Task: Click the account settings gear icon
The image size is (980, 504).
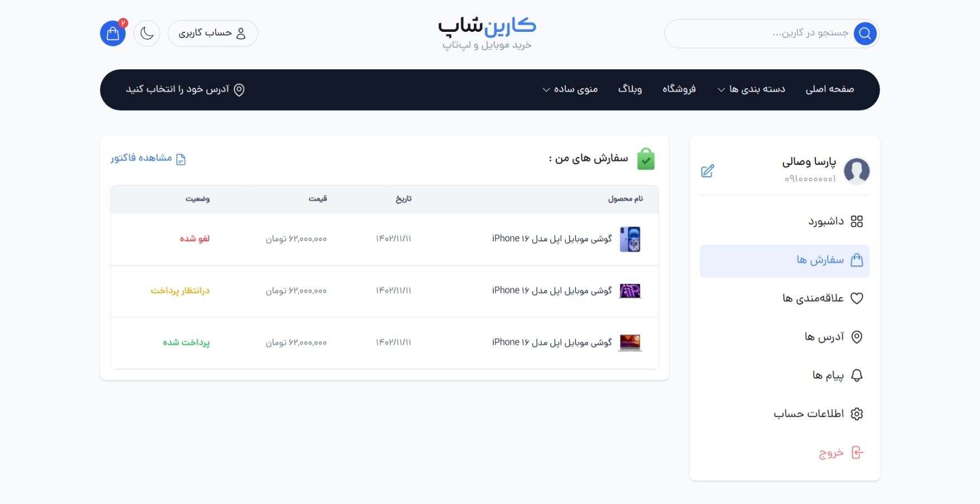Action: [x=857, y=414]
